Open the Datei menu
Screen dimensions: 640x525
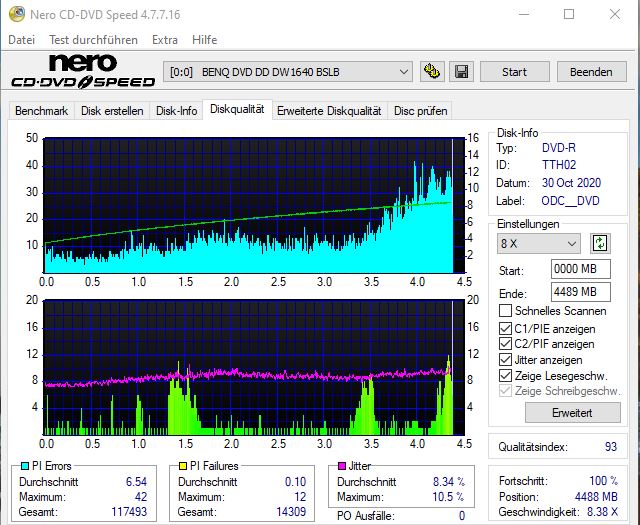click(21, 40)
